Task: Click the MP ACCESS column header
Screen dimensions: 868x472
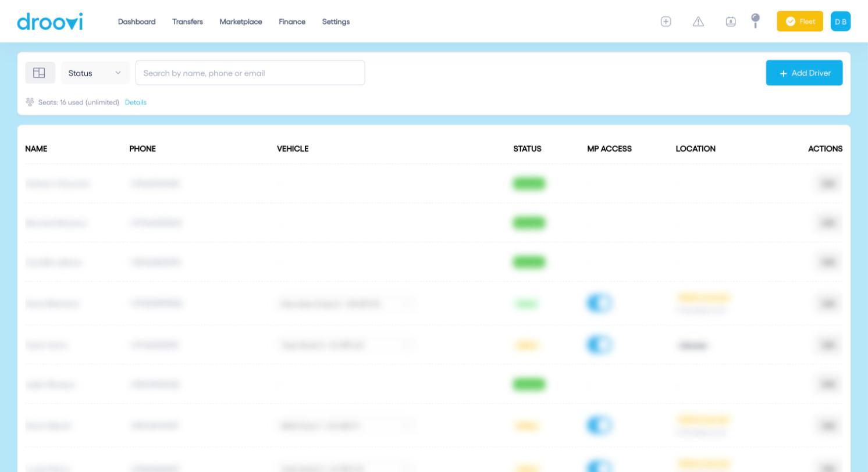Action: [609, 149]
